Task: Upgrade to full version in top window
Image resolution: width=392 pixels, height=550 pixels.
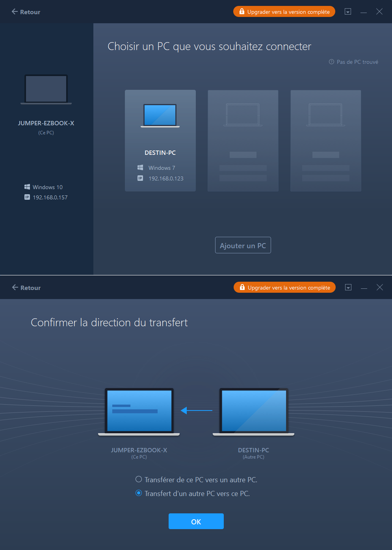Action: 284,12
